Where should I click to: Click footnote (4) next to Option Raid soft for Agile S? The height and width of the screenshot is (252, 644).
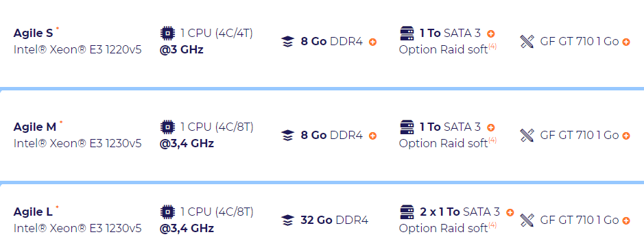(492, 47)
